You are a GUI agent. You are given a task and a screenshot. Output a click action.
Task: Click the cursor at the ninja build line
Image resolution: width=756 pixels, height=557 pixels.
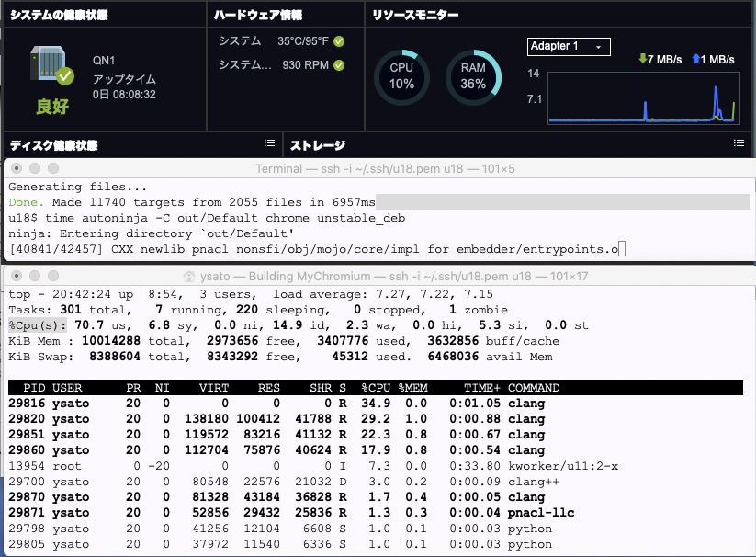(x=622, y=248)
